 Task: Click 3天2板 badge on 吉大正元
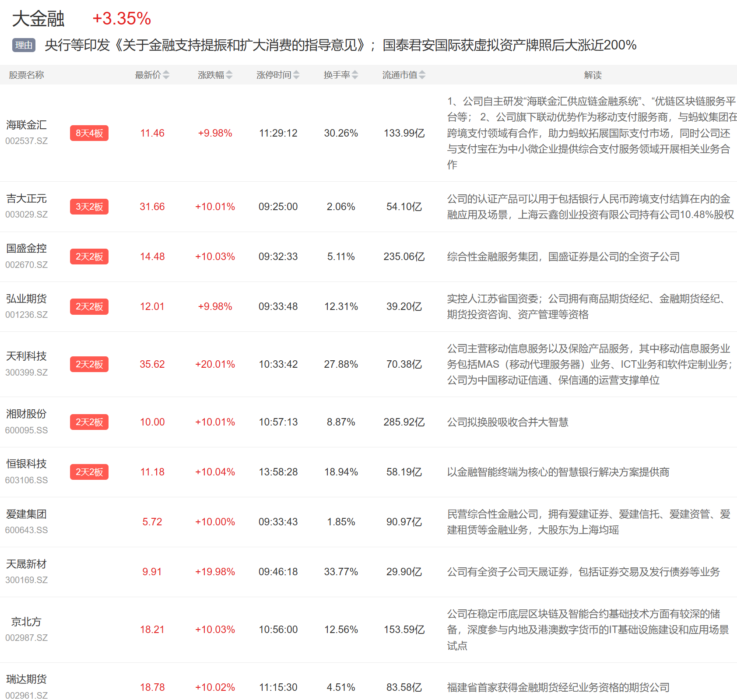pyautogui.click(x=89, y=207)
